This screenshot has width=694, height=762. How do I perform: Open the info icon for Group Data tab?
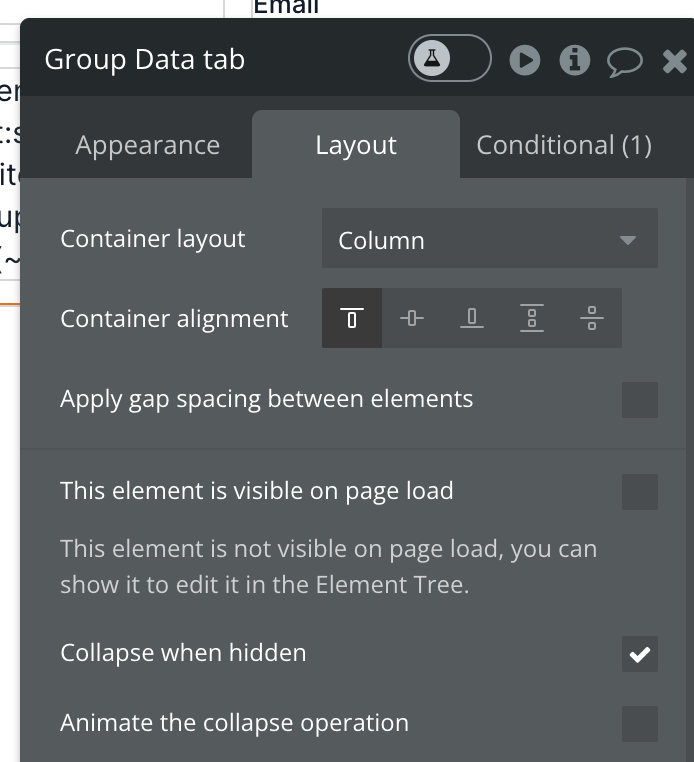tap(574, 61)
